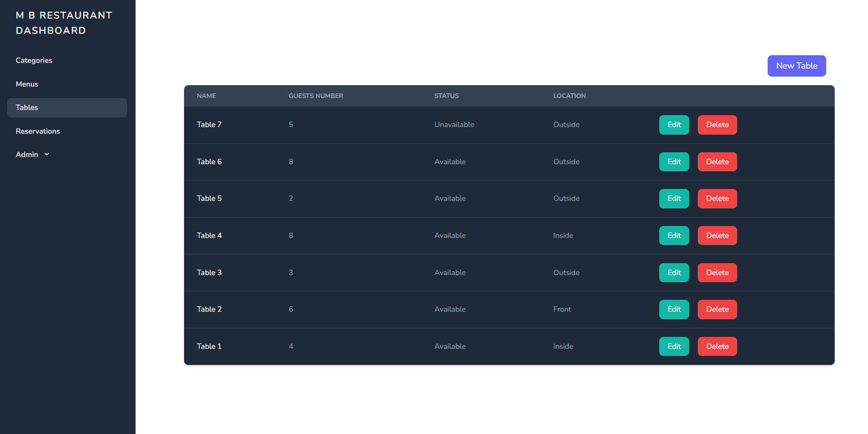Delete Table 3
The image size is (868, 434).
coord(717,273)
